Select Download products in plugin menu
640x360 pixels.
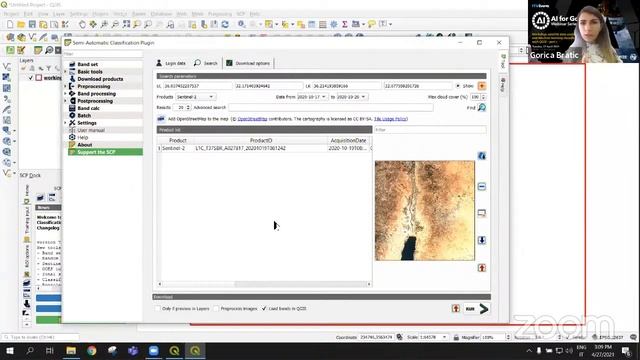click(x=100, y=79)
